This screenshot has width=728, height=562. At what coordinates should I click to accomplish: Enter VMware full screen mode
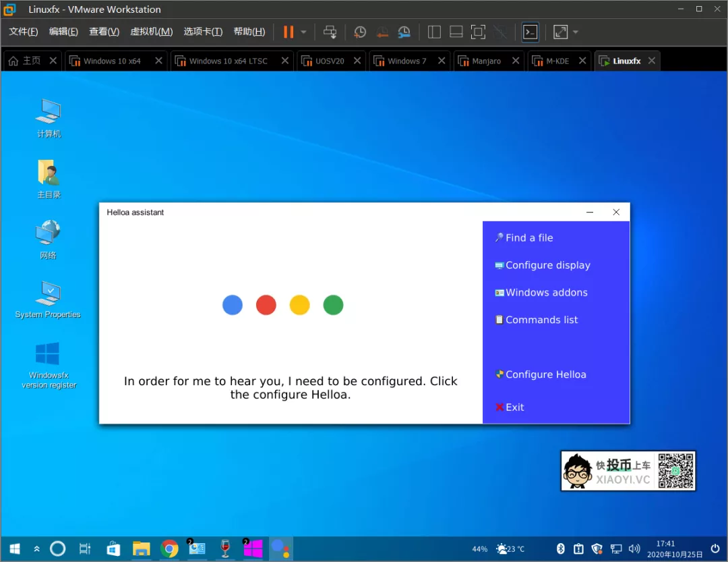click(478, 32)
